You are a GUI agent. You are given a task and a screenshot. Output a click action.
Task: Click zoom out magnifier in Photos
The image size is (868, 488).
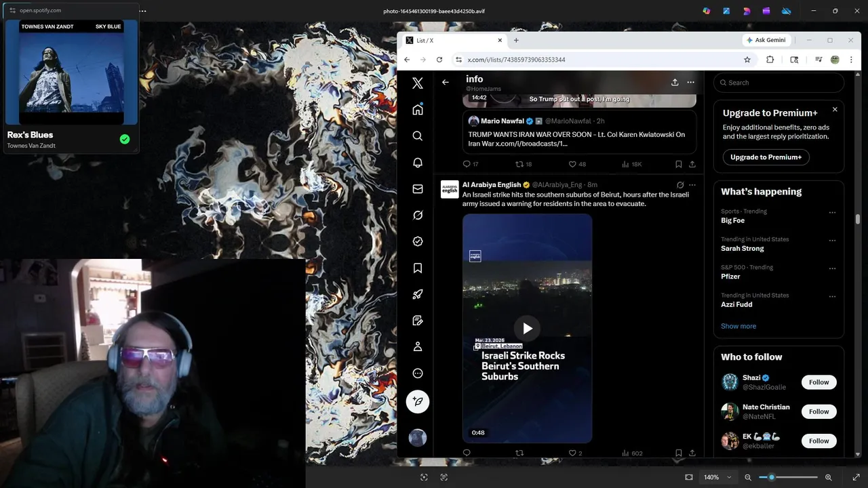pyautogui.click(x=748, y=477)
